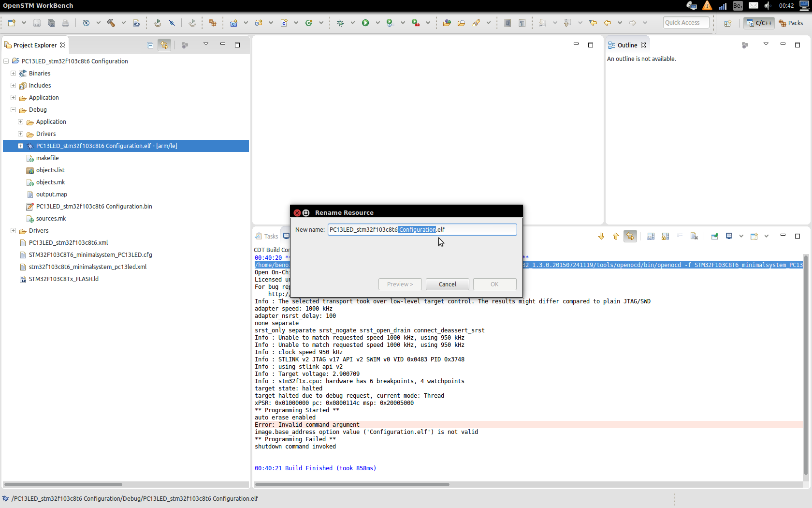This screenshot has width=812, height=508.
Task: Collapse the Debug folder
Action: point(14,109)
